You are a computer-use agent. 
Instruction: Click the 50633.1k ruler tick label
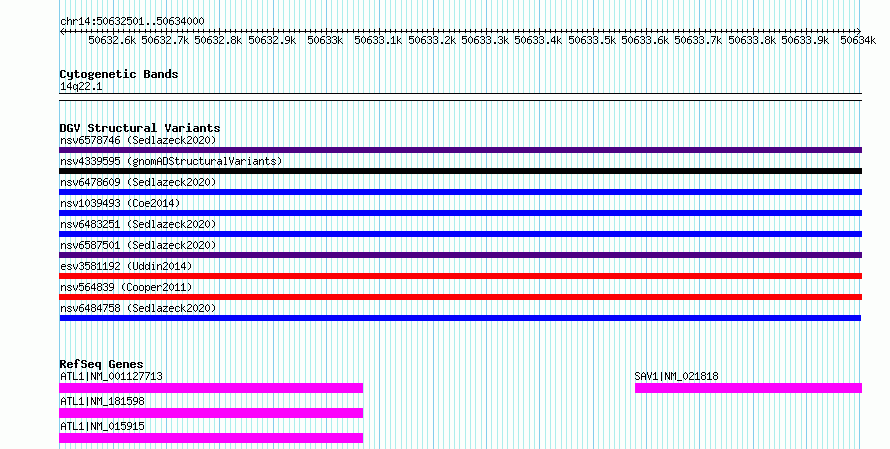[x=379, y=40]
